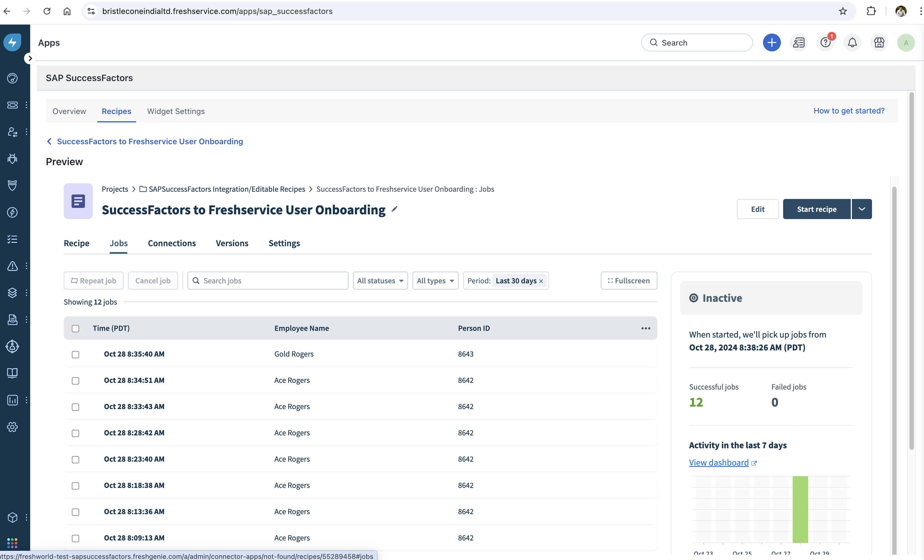Open the All statuses dropdown
The height and width of the screenshot is (560, 924).
[380, 281]
